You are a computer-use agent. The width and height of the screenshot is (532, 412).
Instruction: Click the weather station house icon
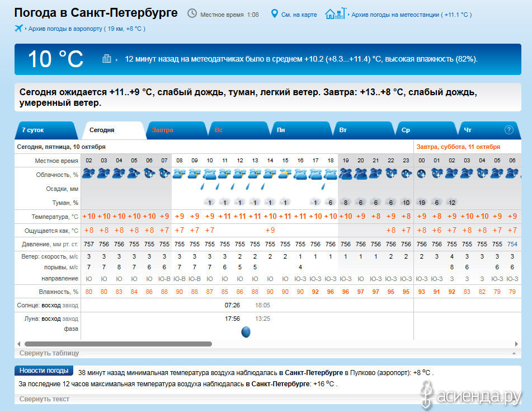pos(335,13)
